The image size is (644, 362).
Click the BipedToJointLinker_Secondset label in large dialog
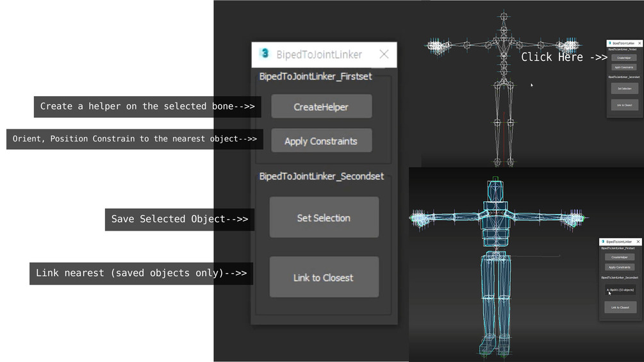322,176
